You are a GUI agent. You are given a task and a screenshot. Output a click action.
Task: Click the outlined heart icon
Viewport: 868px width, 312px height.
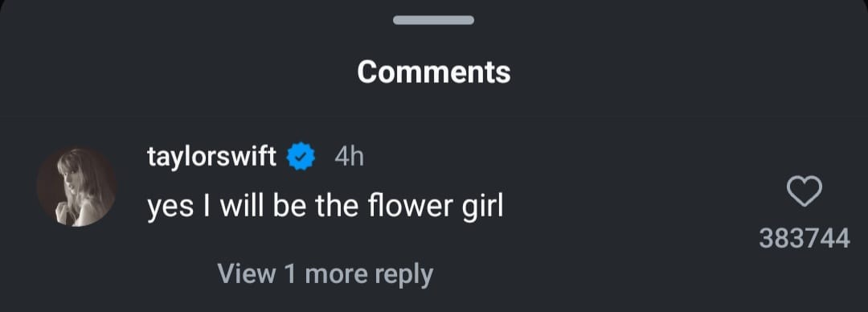click(x=805, y=191)
